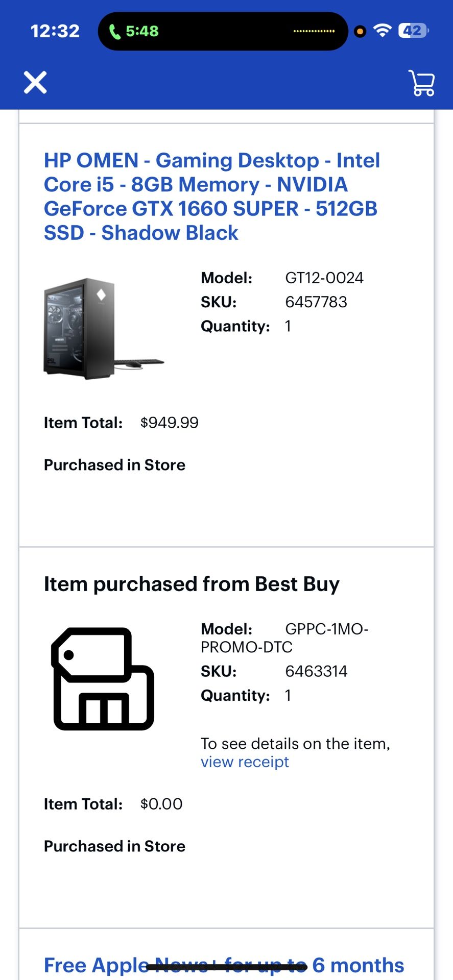Image resolution: width=453 pixels, height=980 pixels.
Task: Tap the Item purchased from Best Buy heading
Action: pos(192,584)
